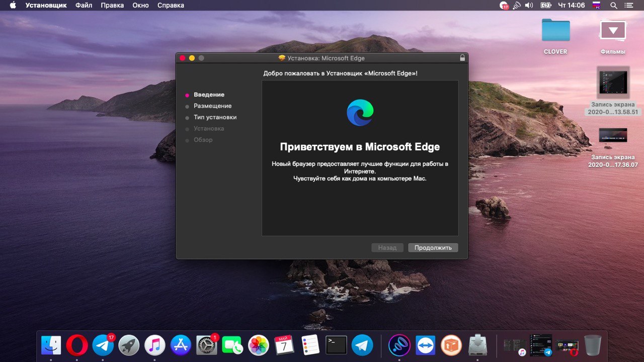Viewport: 644px width, 362px height.
Task: Open the Фильмы item on the desktop
Action: 612,36
